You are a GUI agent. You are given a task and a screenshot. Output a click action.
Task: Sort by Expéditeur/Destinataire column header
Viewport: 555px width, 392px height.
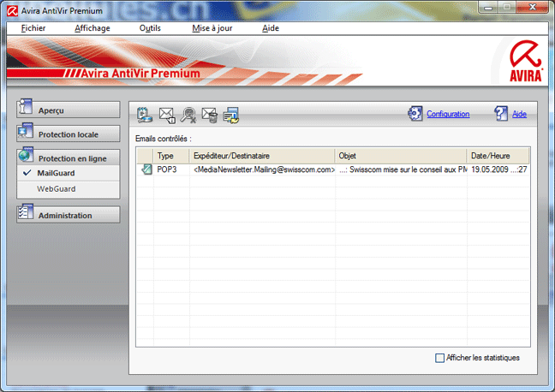pos(262,156)
